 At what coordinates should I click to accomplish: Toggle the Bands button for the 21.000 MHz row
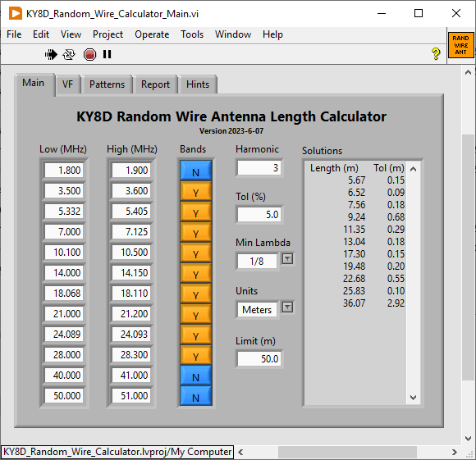(x=196, y=314)
